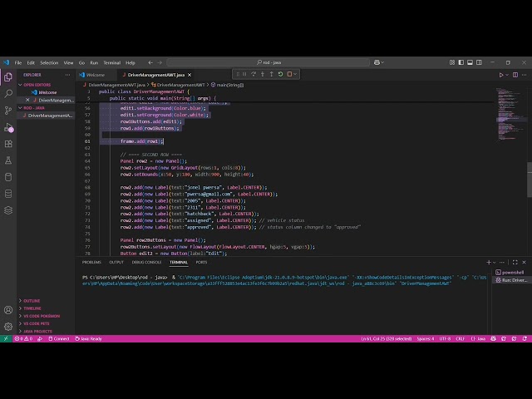Click the CRLF line ending indicator
532x399 pixels.
(460, 338)
